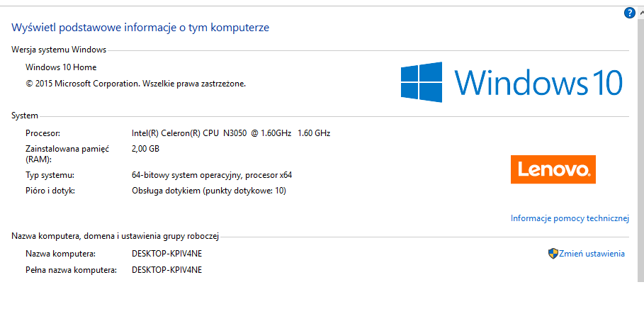Click the Microsoft Corporation copyright line
This screenshot has width=644, height=326.
point(135,84)
